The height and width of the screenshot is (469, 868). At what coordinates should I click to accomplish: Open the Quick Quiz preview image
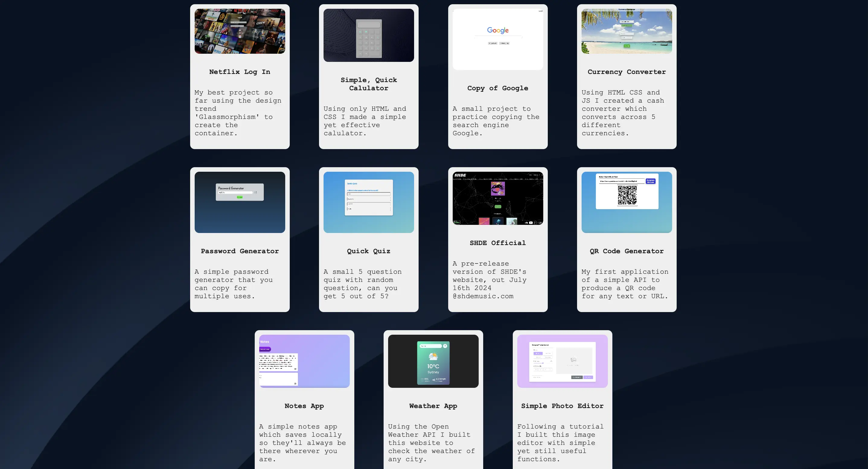tap(369, 202)
